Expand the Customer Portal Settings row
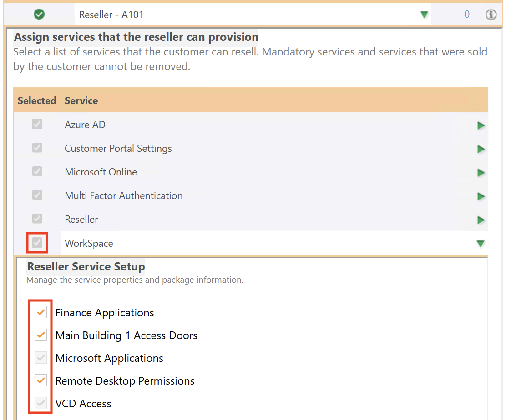This screenshot has height=420, width=506. coord(481,149)
